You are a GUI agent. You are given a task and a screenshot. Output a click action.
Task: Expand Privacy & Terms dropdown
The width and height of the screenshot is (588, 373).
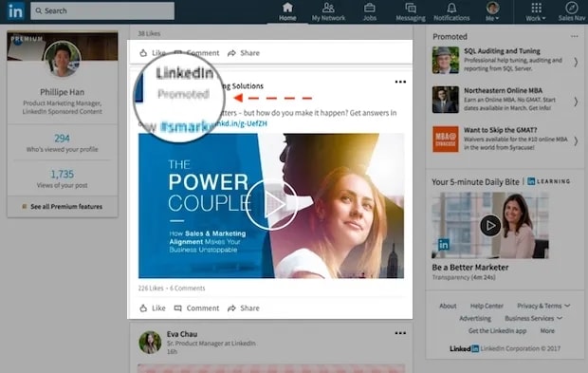(543, 306)
